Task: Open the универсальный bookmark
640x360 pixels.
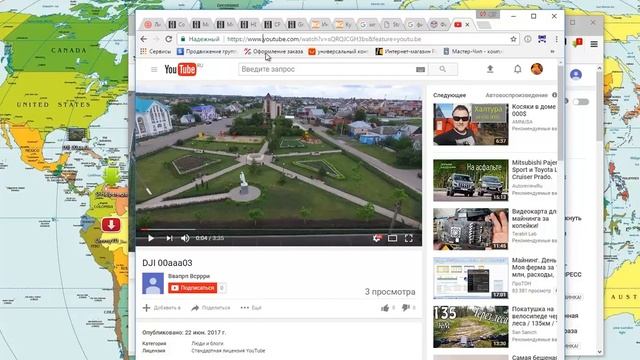Action: pyautogui.click(x=338, y=51)
